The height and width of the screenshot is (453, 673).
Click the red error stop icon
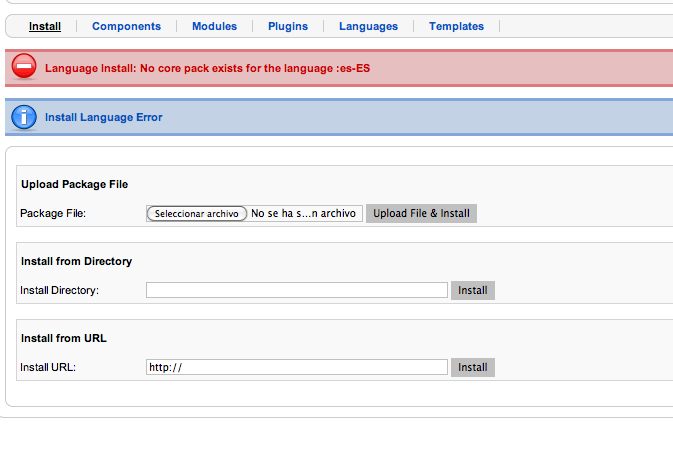(x=24, y=67)
